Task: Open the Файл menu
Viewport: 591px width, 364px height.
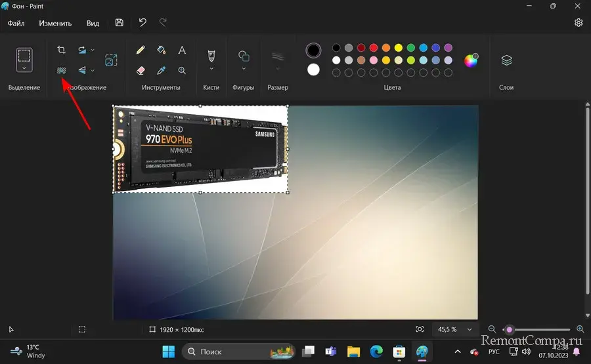Action: tap(16, 23)
